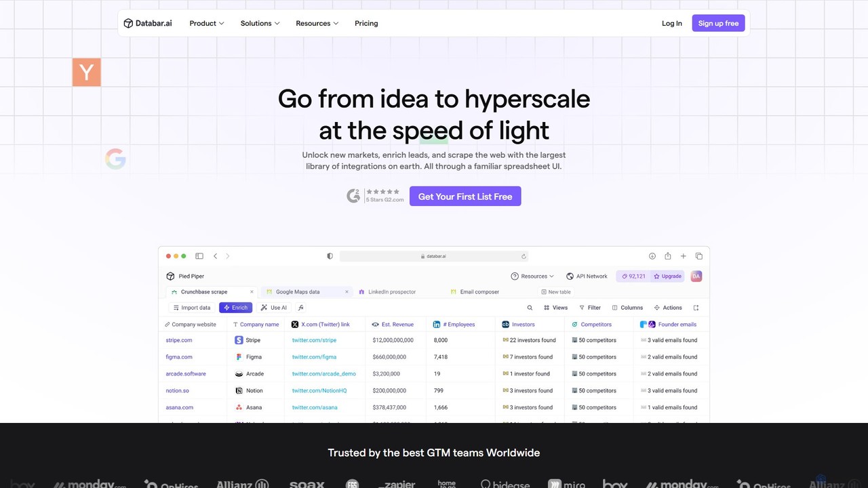Close the Crunchbase scrape tab

tap(252, 292)
